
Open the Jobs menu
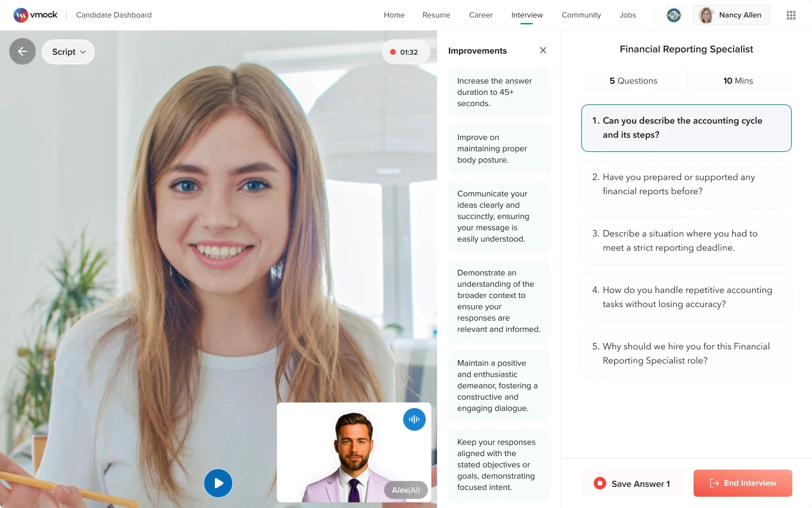(628, 15)
